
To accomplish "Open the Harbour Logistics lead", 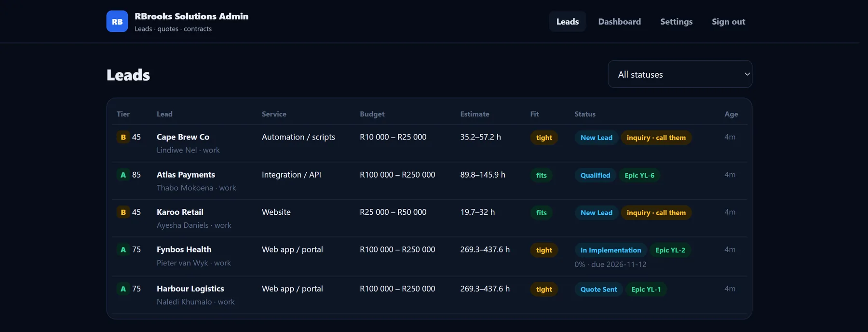I will (x=190, y=289).
